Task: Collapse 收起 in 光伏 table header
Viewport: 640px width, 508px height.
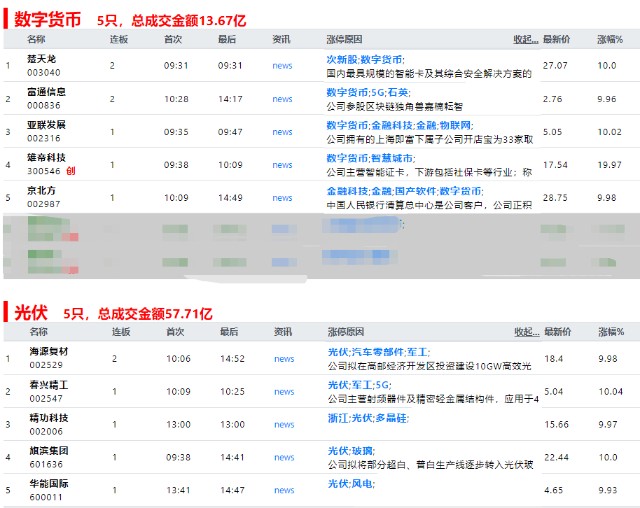Action: [x=527, y=332]
